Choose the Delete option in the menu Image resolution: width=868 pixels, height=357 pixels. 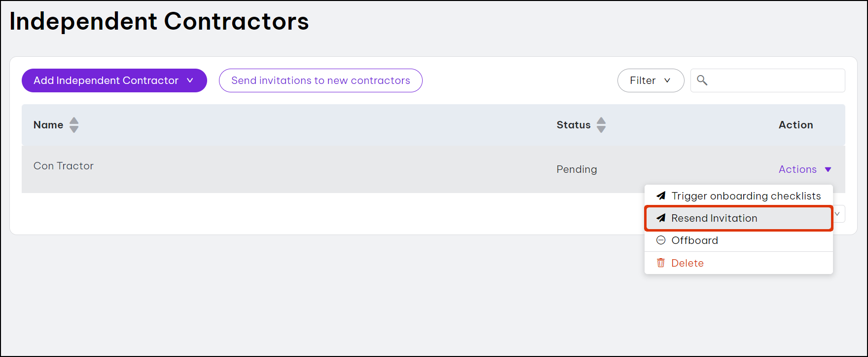pyautogui.click(x=687, y=263)
